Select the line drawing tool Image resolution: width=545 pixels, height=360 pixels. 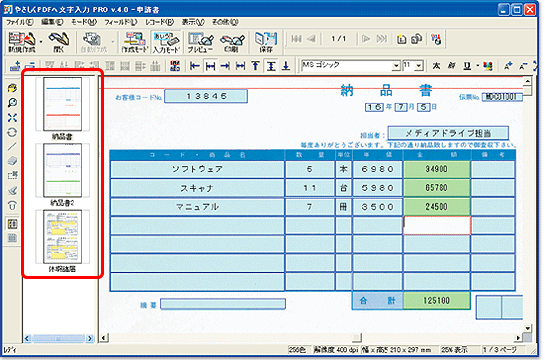pyautogui.click(x=12, y=146)
